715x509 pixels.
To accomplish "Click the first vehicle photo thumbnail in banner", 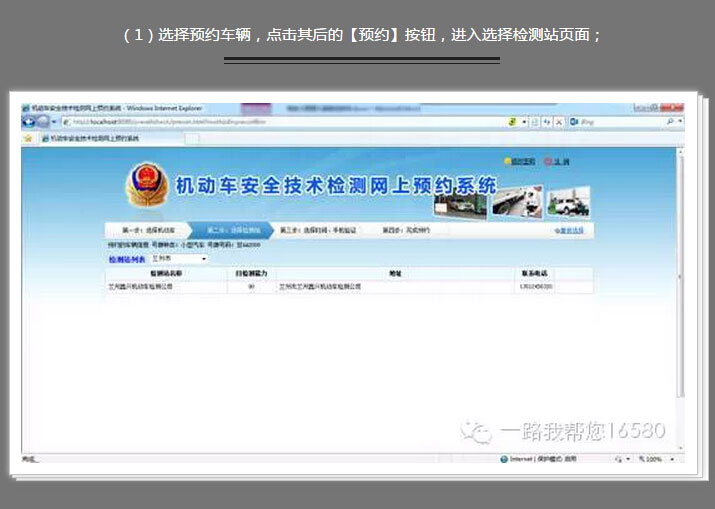I will [461, 206].
